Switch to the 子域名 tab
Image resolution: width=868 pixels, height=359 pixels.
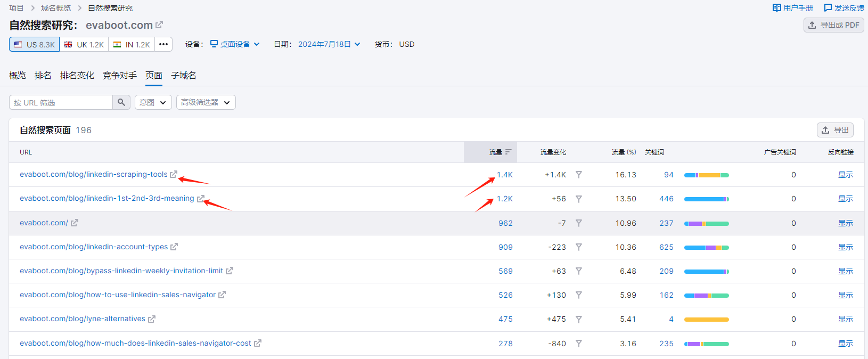point(184,76)
